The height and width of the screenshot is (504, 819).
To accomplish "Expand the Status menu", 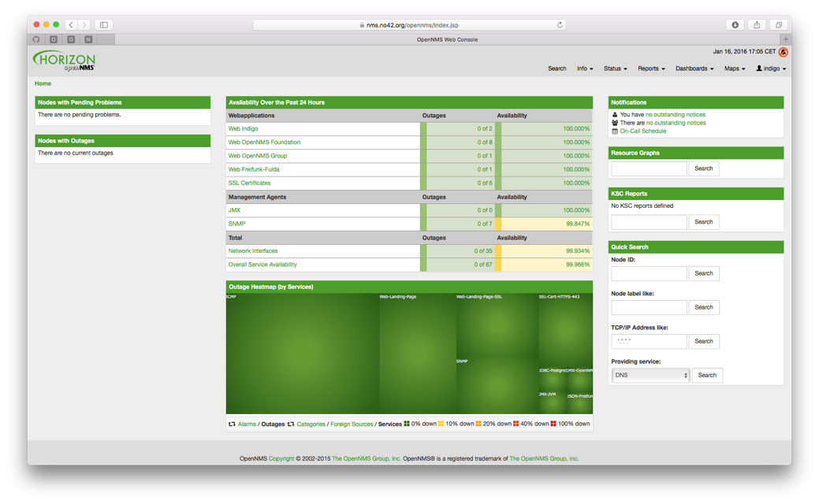I will coord(615,69).
